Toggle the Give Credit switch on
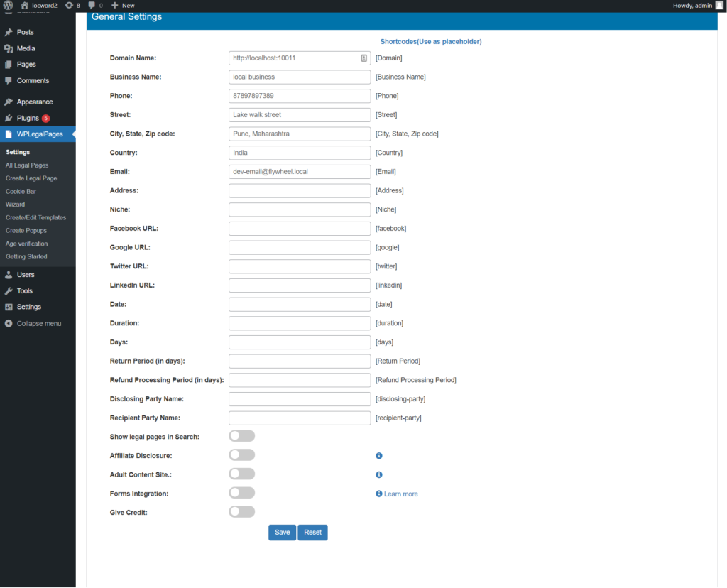Image resolution: width=727 pixels, height=588 pixels. 241,511
